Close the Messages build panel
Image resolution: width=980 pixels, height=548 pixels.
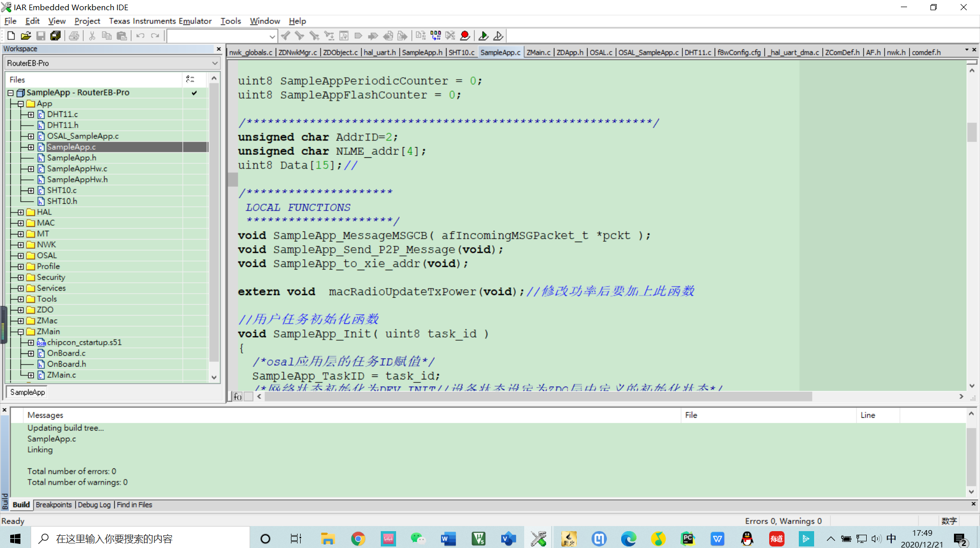coord(5,410)
